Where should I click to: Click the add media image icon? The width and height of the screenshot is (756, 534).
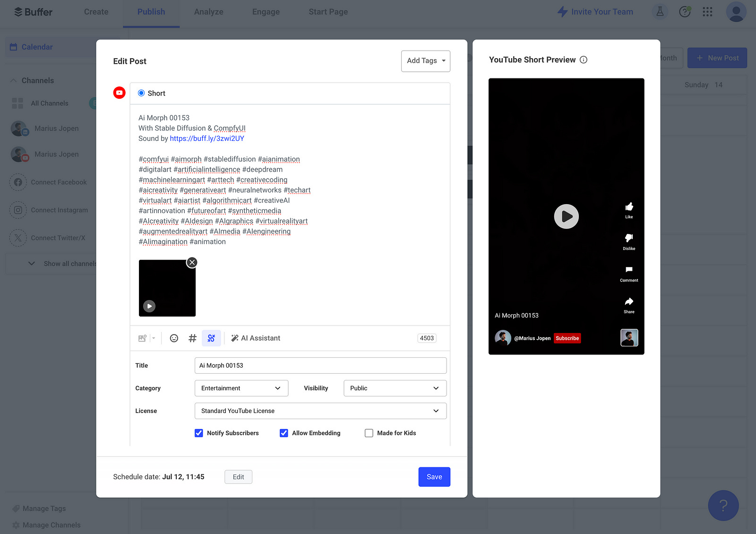(x=142, y=338)
